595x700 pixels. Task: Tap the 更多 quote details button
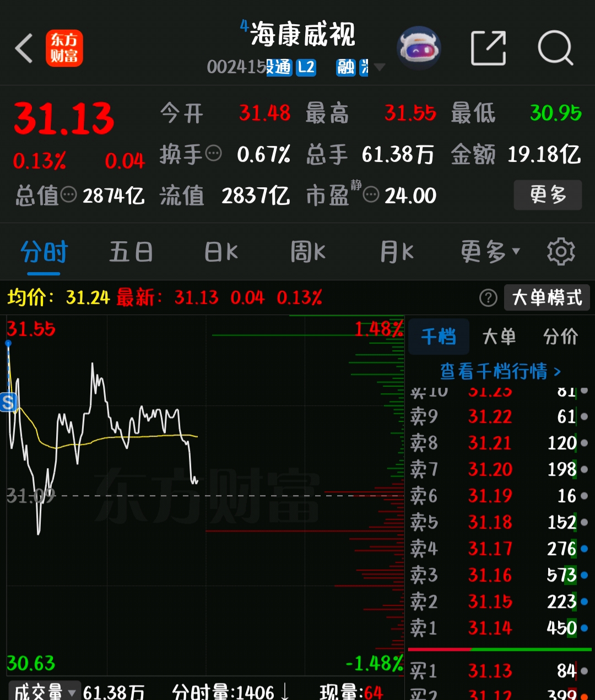[x=548, y=194]
